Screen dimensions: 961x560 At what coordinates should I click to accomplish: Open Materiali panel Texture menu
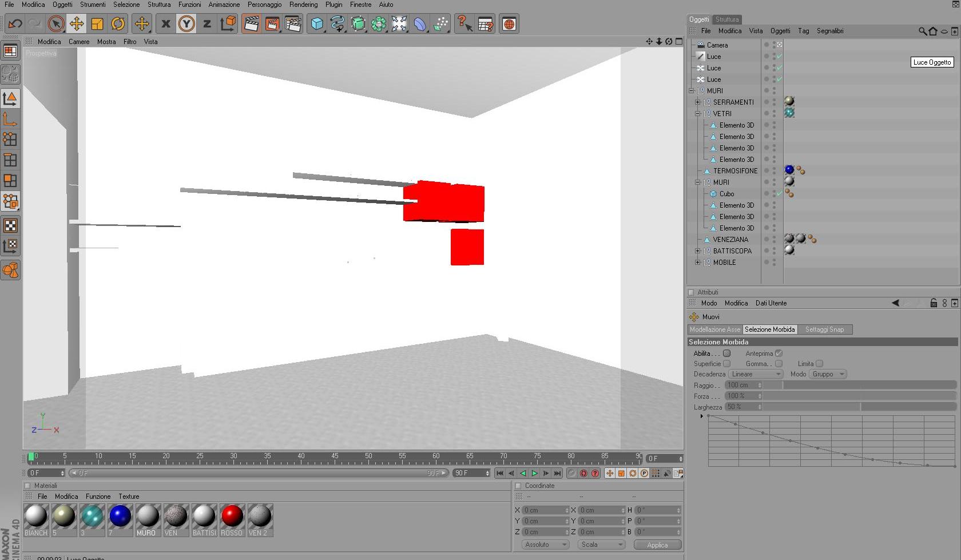(129, 497)
